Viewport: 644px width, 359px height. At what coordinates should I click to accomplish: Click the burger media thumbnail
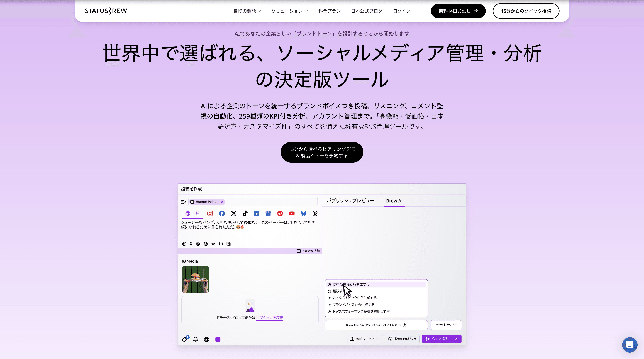coord(196,279)
